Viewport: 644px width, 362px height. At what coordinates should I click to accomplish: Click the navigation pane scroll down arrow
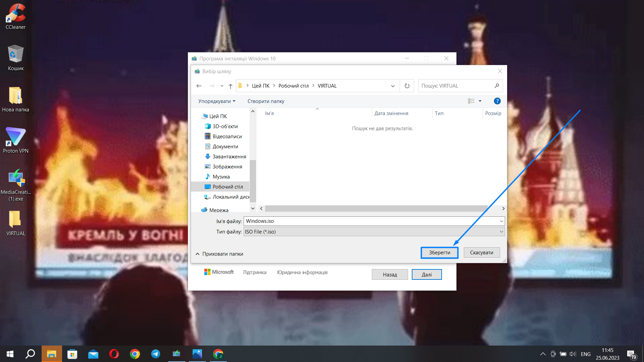click(x=253, y=208)
